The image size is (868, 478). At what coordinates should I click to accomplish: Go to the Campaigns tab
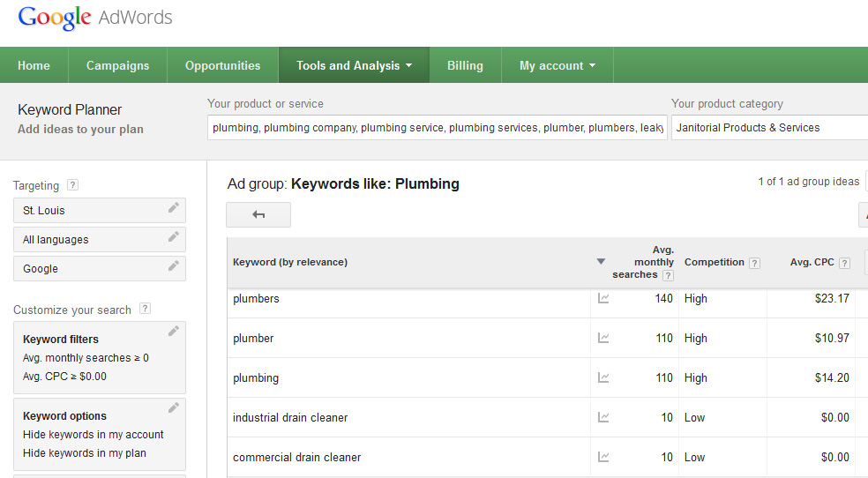point(117,65)
